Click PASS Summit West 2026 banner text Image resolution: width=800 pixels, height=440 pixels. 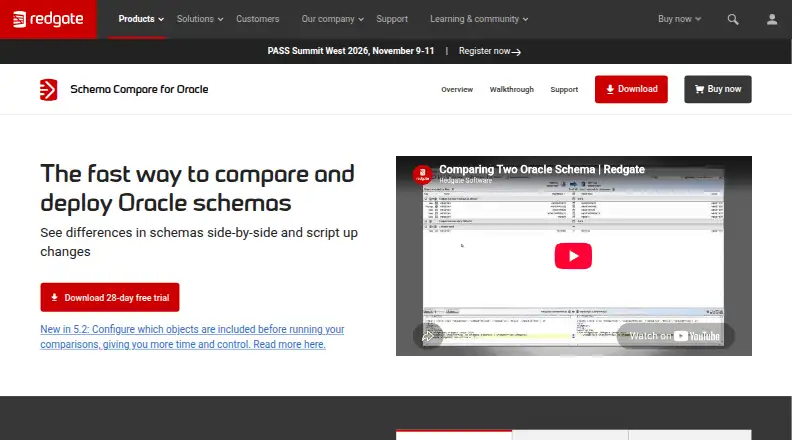pyautogui.click(x=351, y=51)
